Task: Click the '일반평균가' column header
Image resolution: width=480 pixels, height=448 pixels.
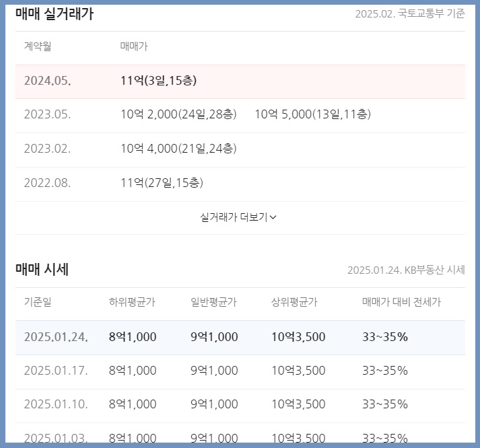Action: pyautogui.click(x=213, y=302)
